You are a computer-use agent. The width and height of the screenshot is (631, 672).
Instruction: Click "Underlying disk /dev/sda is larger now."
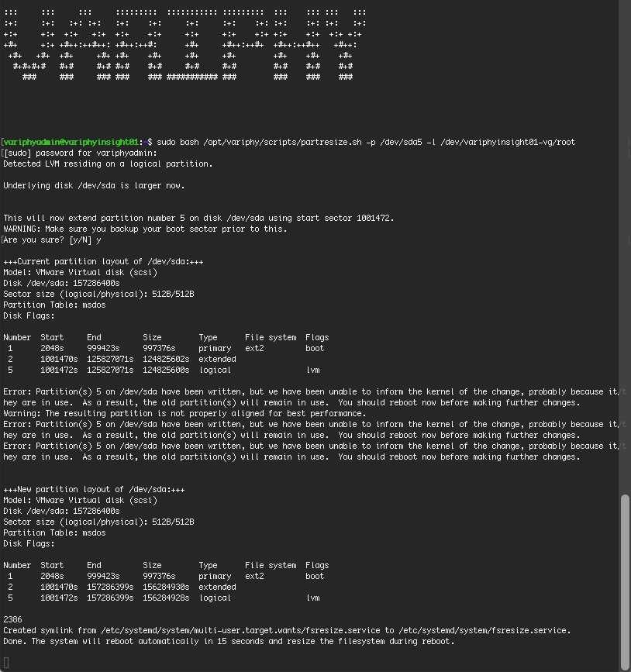pos(94,185)
